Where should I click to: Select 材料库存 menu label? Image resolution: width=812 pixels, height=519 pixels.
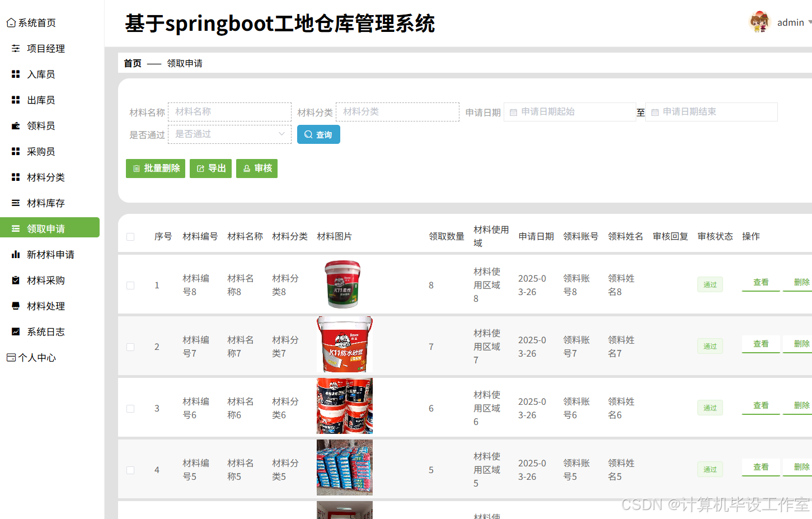point(46,203)
